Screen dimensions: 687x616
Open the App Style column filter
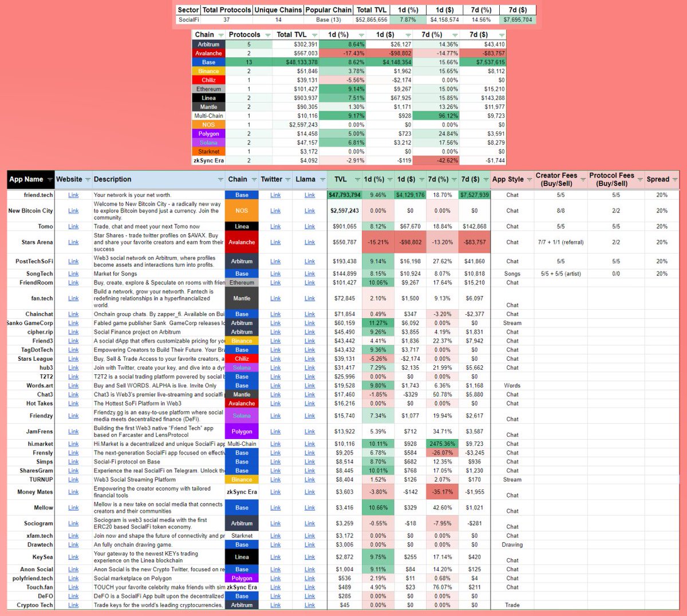click(529, 179)
